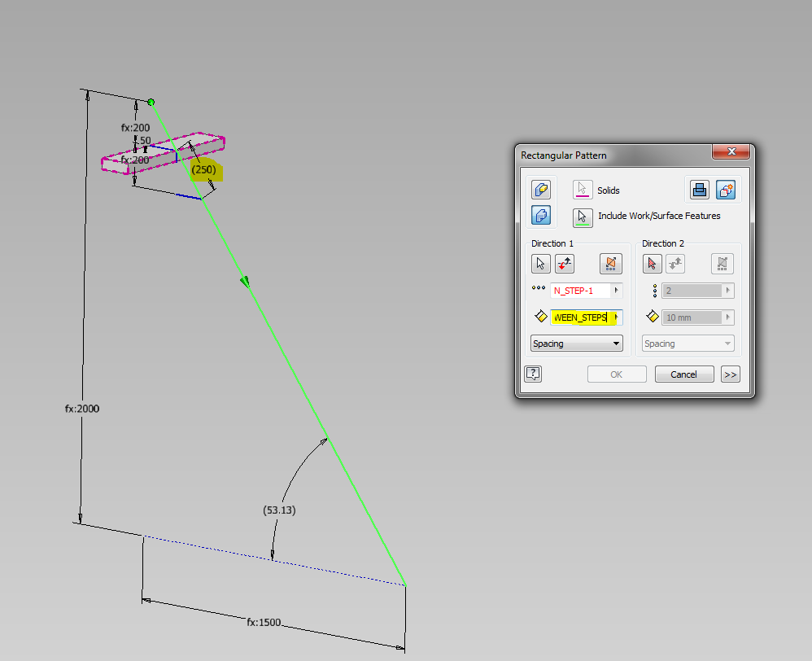Activate Direction 1 path selection arrow
Image resolution: width=812 pixels, height=661 pixels.
[540, 264]
